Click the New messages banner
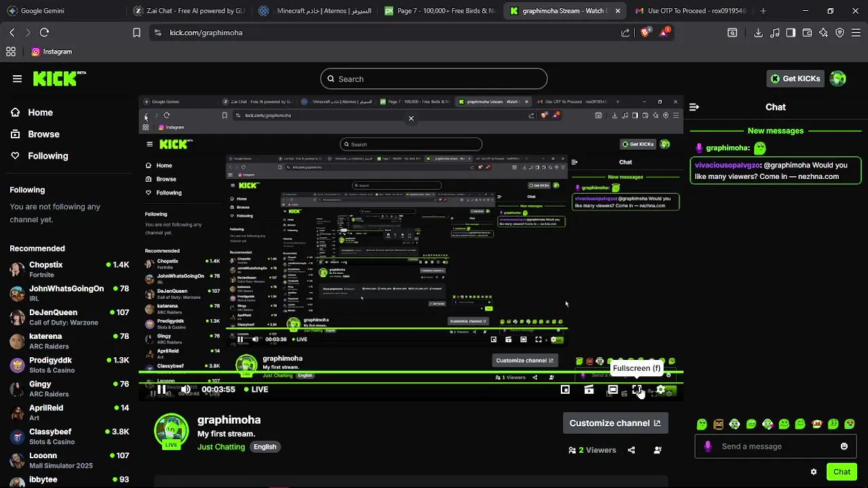The image size is (868, 488). [x=775, y=131]
